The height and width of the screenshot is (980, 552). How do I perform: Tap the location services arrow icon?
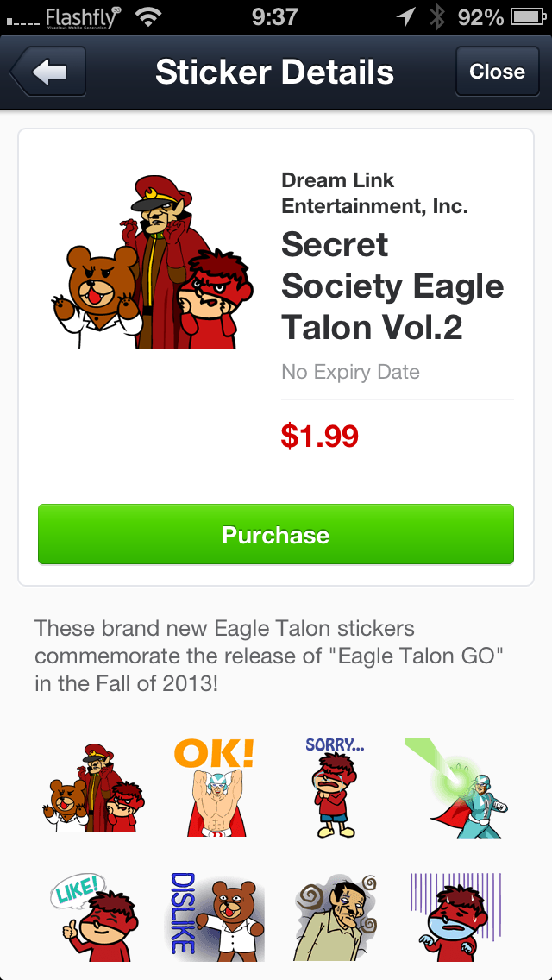pos(406,17)
